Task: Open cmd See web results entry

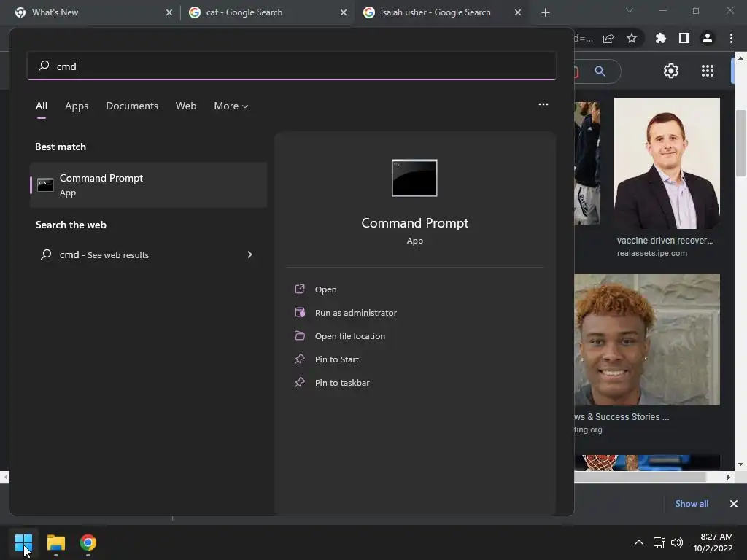Action: click(148, 254)
